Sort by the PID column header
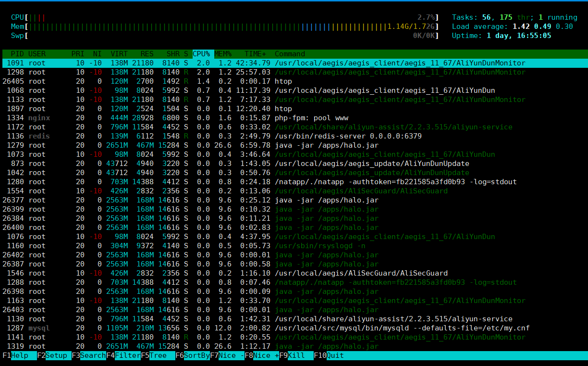The width and height of the screenshot is (588, 366). pyautogui.click(x=17, y=54)
